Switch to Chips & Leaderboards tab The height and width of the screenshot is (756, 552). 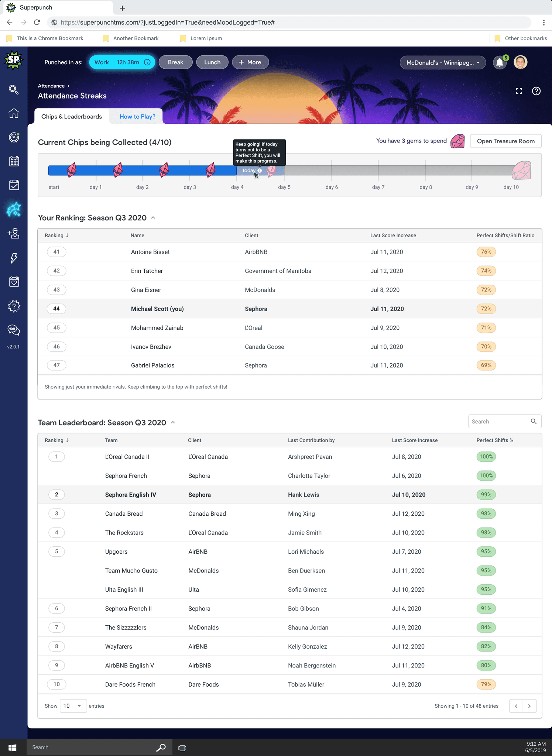pyautogui.click(x=72, y=117)
